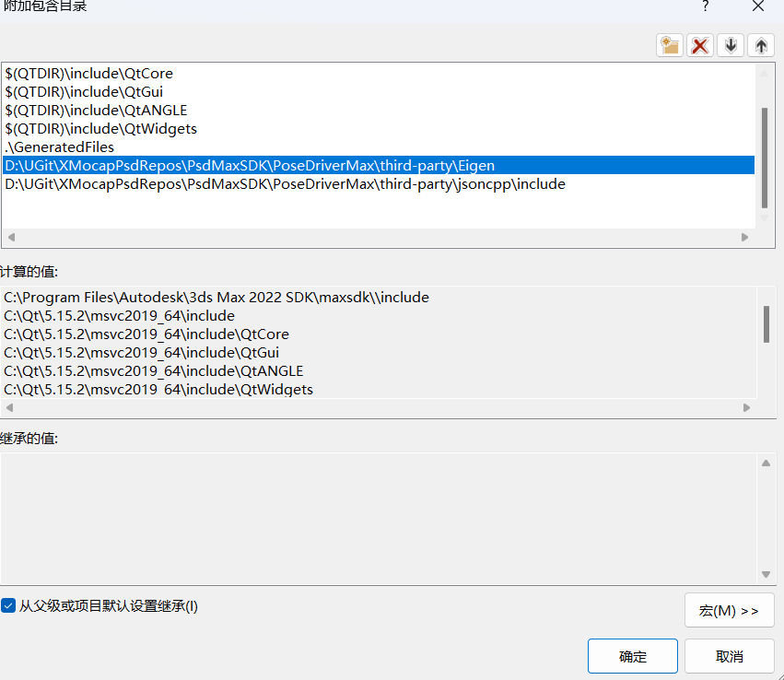784x680 pixels.
Task: Click the directory list's vertical scrollbar thumb
Action: (x=764, y=157)
